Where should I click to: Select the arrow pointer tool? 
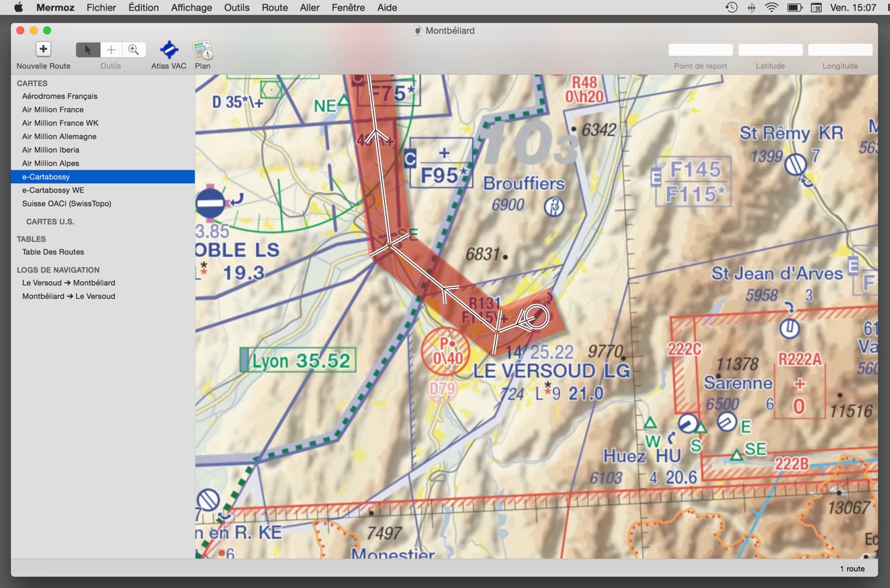tap(88, 50)
